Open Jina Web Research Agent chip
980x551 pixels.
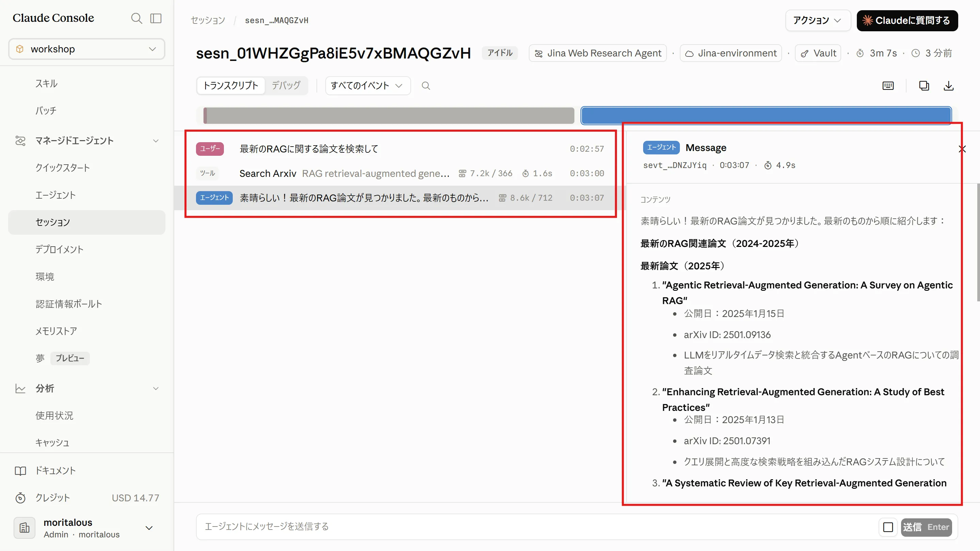pyautogui.click(x=598, y=53)
